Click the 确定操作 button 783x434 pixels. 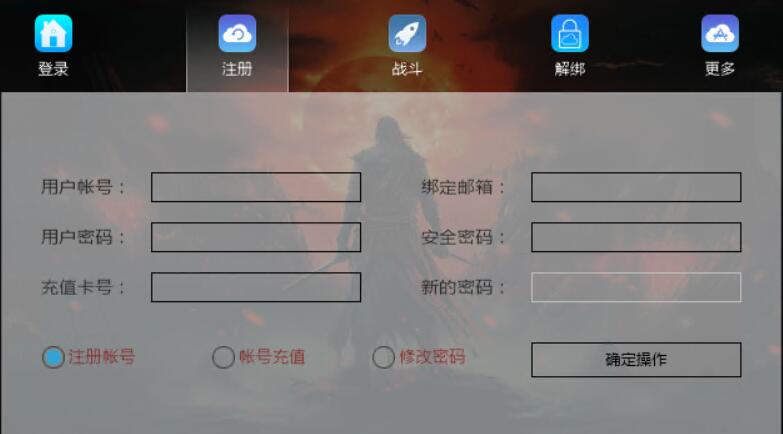pyautogui.click(x=636, y=360)
